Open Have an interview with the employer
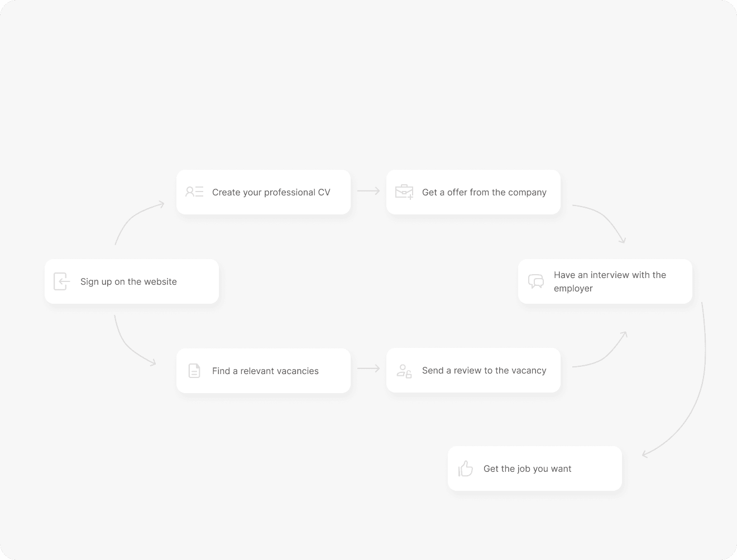 pos(605,281)
